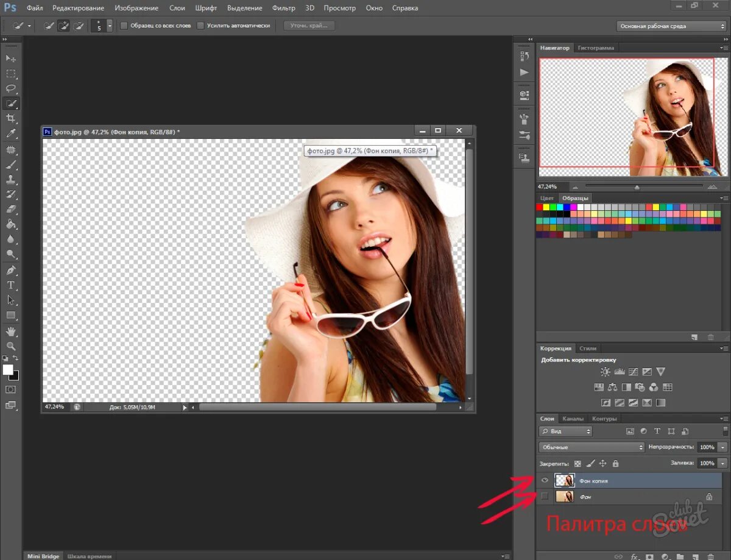
Task: Toggle Lock position icon
Action: point(603,464)
